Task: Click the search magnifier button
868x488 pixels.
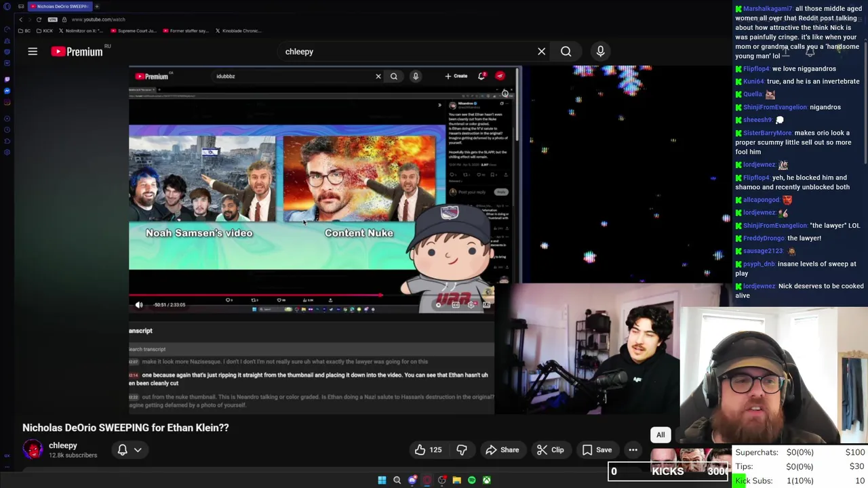Action: tap(566, 52)
